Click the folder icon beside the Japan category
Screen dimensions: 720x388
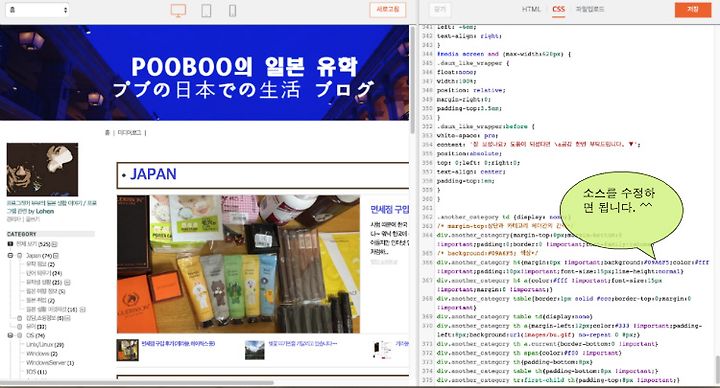click(20, 255)
